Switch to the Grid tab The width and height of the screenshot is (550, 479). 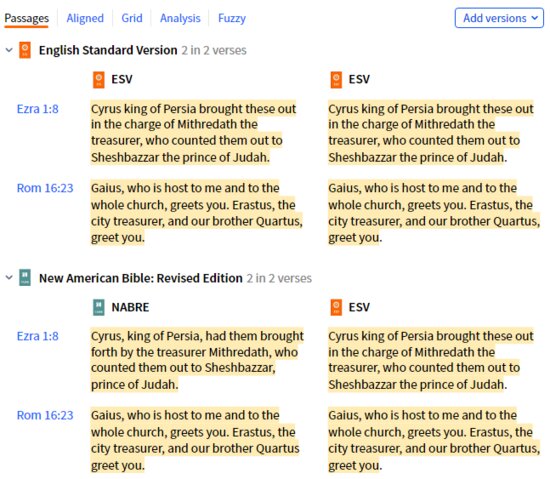(x=132, y=18)
